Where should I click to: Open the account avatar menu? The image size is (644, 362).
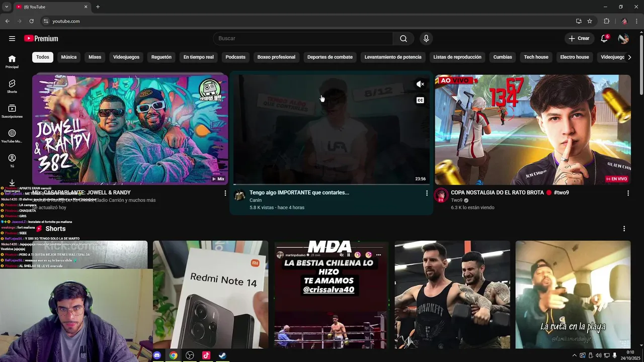(x=623, y=39)
